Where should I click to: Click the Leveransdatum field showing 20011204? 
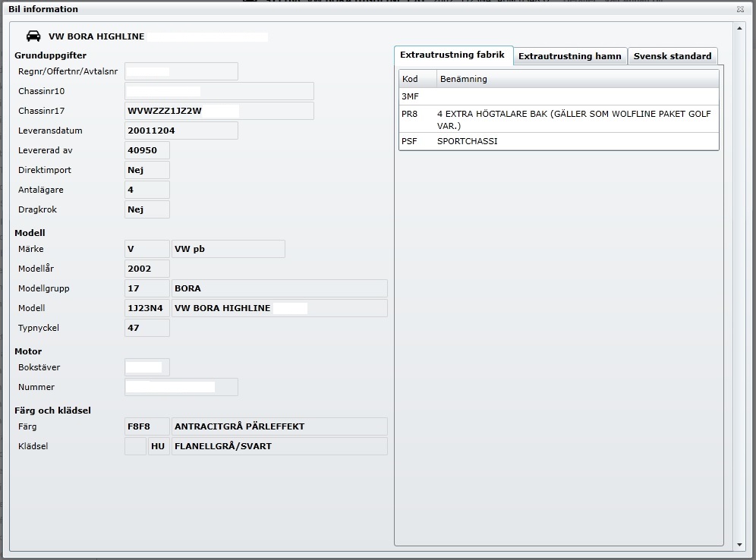pyautogui.click(x=181, y=131)
